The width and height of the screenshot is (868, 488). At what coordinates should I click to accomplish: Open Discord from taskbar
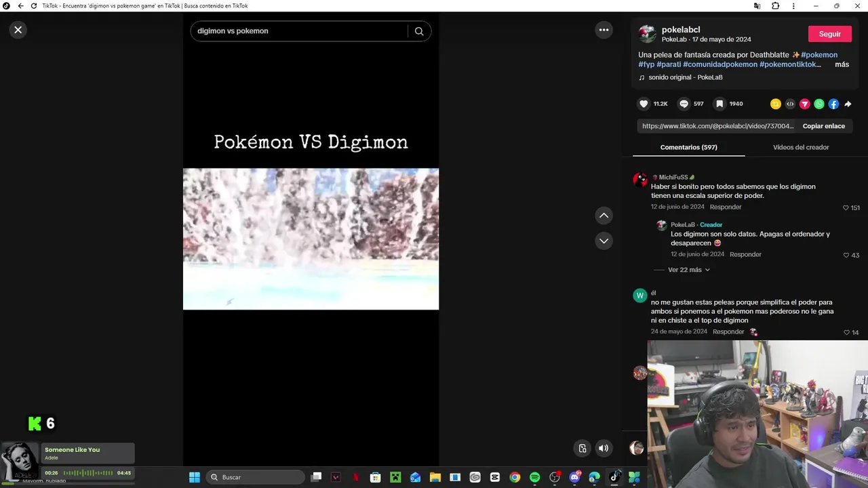coord(574,477)
